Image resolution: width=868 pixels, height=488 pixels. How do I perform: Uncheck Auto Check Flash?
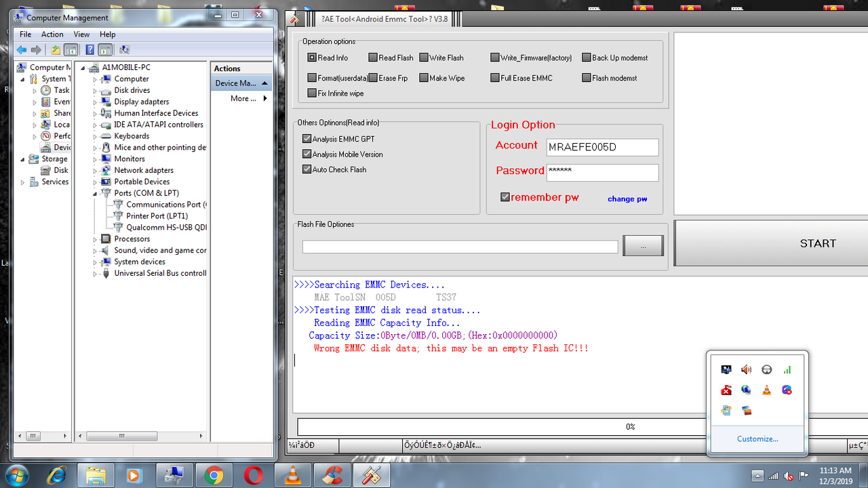pyautogui.click(x=307, y=169)
